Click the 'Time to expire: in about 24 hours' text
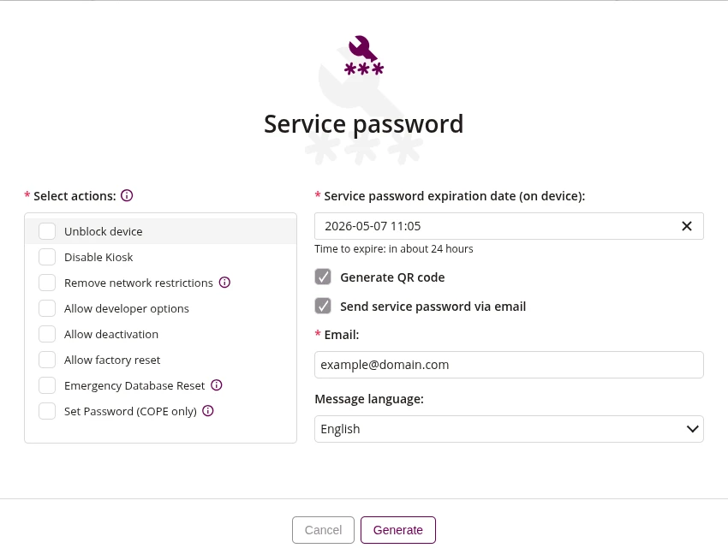 [394, 249]
